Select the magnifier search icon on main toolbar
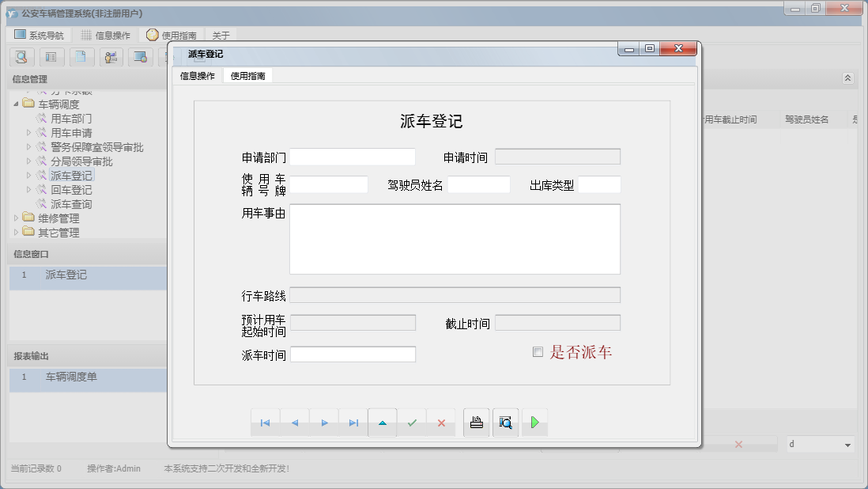The height and width of the screenshot is (489, 868). [21, 57]
